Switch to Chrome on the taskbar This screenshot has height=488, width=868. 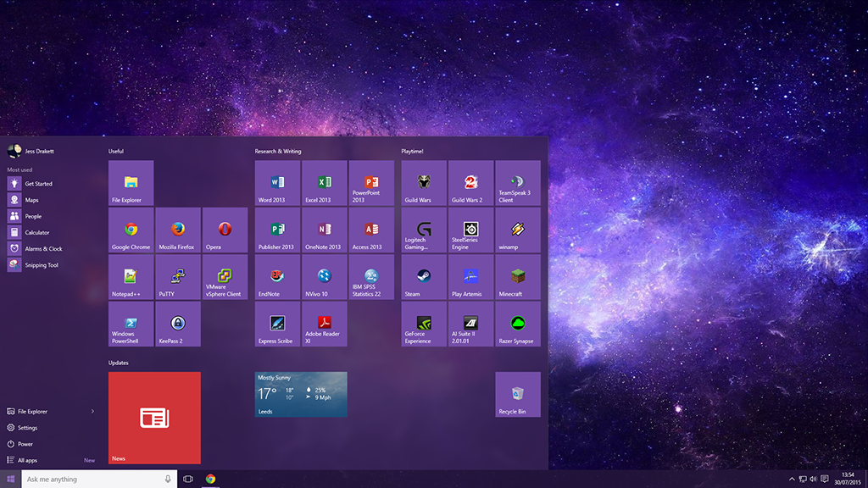pos(210,480)
